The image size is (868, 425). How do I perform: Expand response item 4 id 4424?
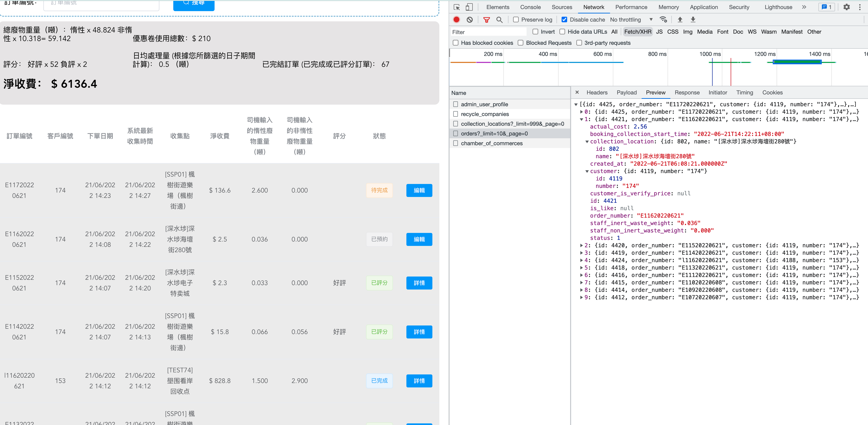click(582, 260)
